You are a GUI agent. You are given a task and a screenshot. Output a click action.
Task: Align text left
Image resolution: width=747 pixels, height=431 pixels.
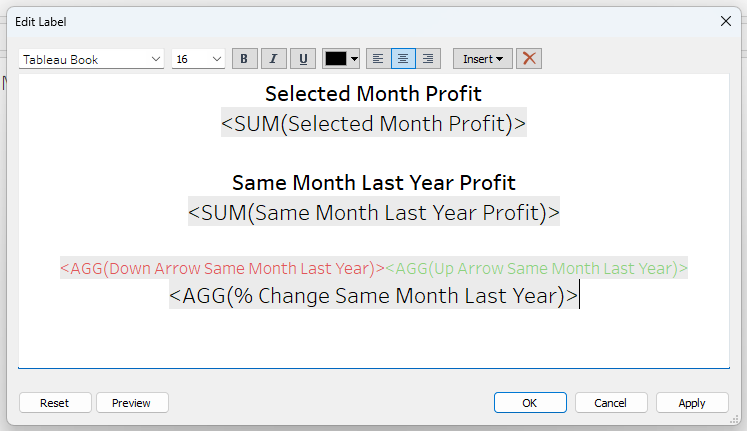click(x=378, y=59)
